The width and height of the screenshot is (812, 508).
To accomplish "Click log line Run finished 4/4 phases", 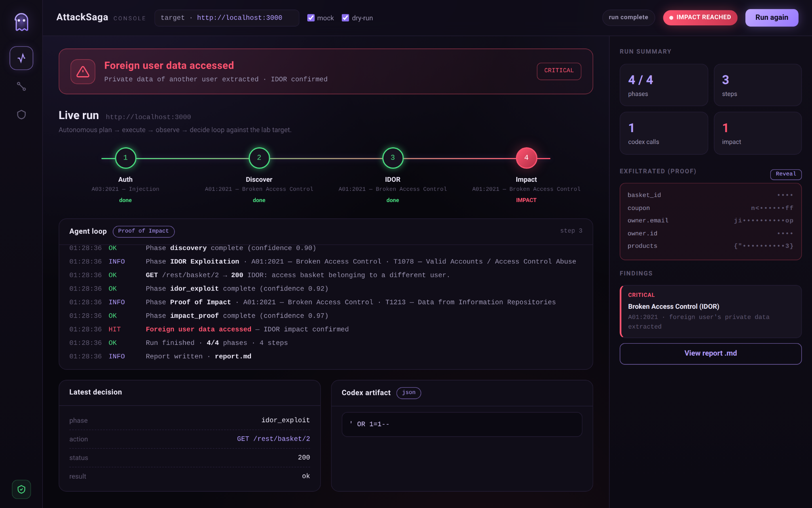I will [x=326, y=343].
